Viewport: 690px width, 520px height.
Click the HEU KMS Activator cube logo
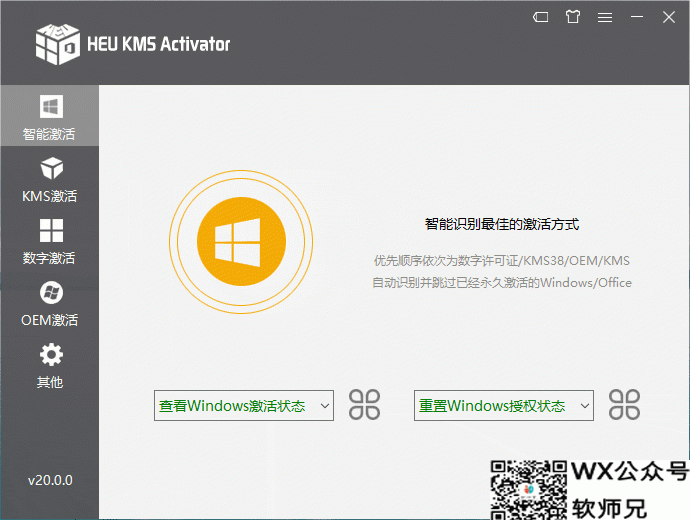click(58, 44)
